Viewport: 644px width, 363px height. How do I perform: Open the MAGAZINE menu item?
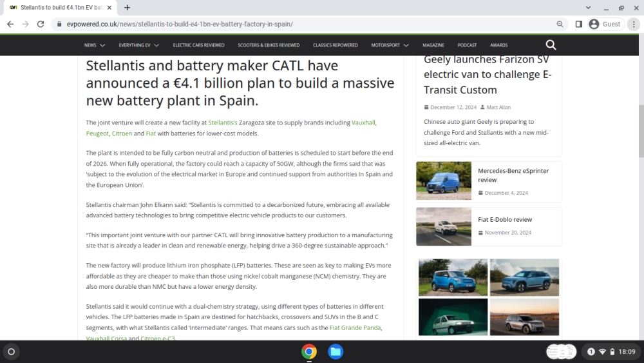tap(433, 45)
